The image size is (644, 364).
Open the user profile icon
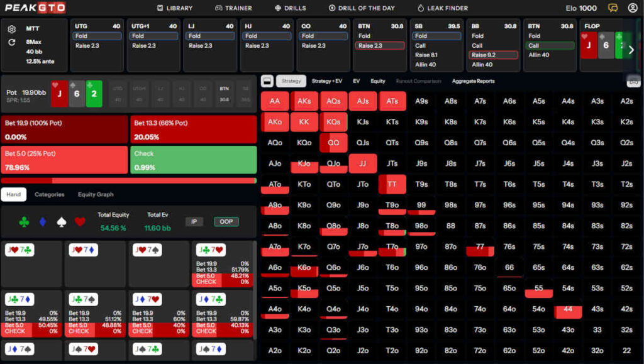[632, 8]
